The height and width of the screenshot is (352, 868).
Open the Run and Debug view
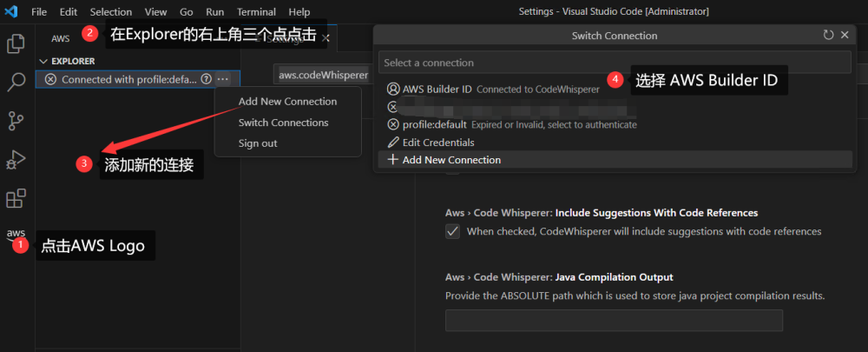point(16,160)
